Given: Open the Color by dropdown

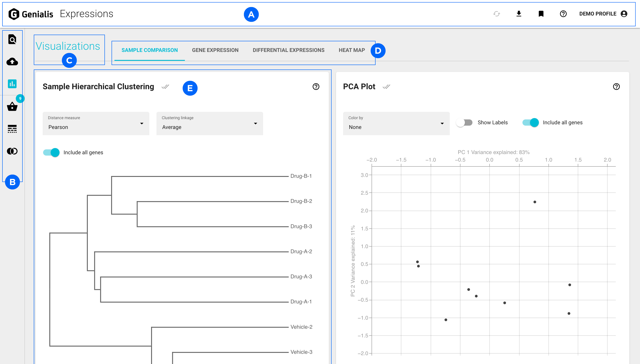Looking at the screenshot, I should 396,123.
